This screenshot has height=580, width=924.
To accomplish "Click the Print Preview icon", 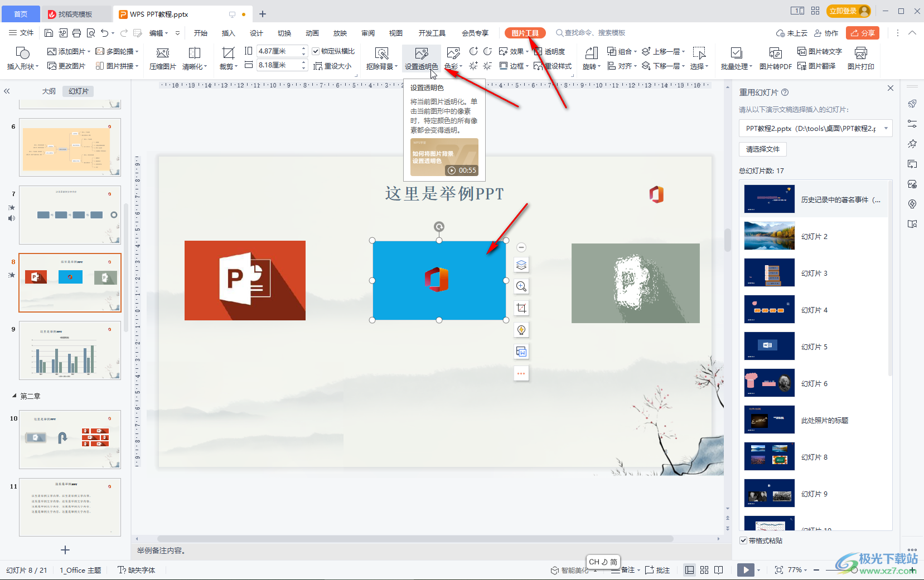I will point(91,33).
